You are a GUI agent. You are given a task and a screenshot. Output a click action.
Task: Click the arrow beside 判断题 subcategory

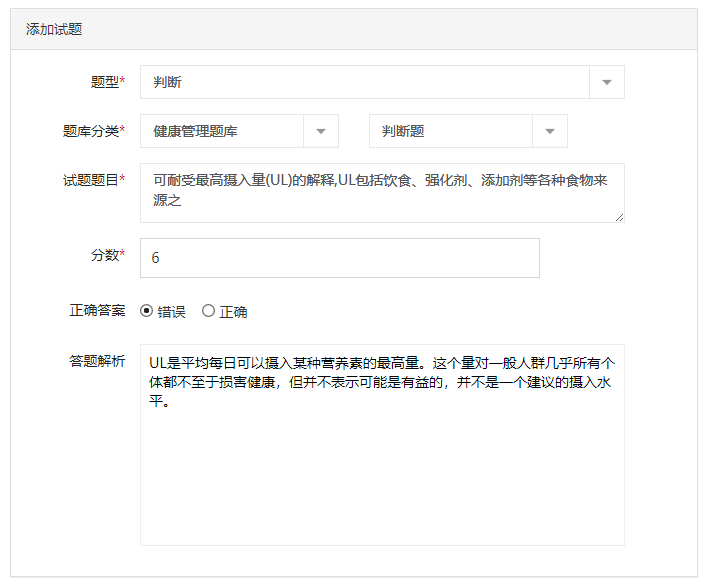[549, 131]
